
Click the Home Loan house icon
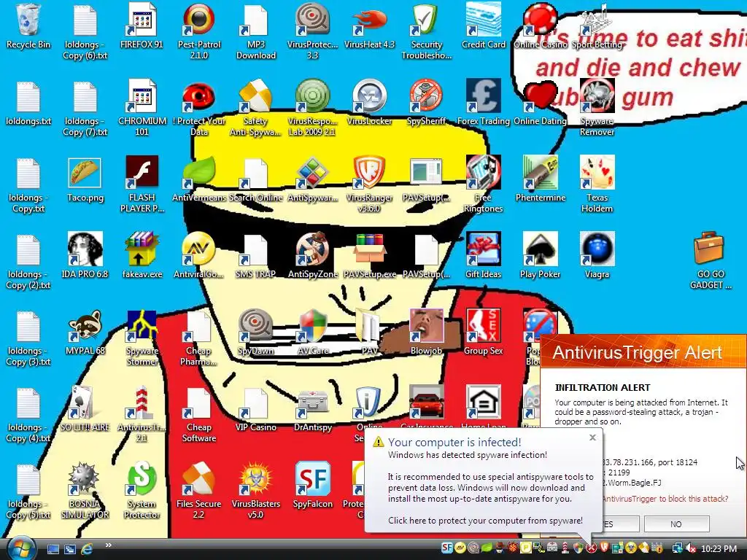click(484, 402)
